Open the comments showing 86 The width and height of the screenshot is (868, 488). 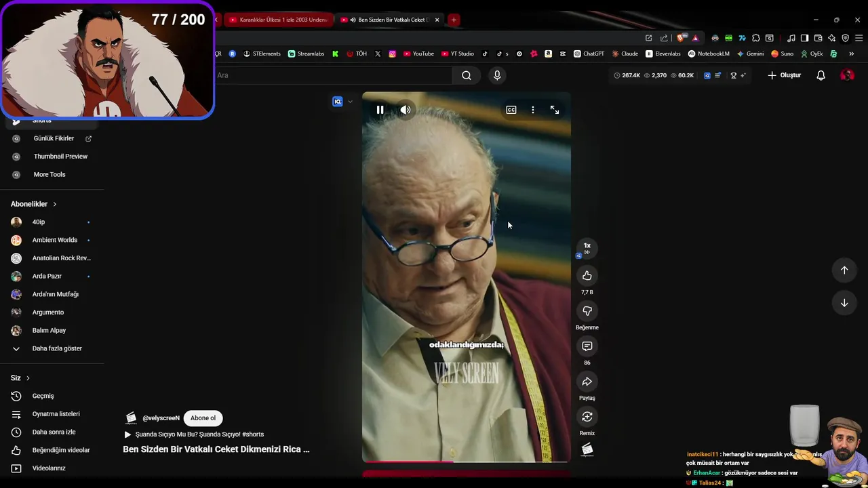587,346
